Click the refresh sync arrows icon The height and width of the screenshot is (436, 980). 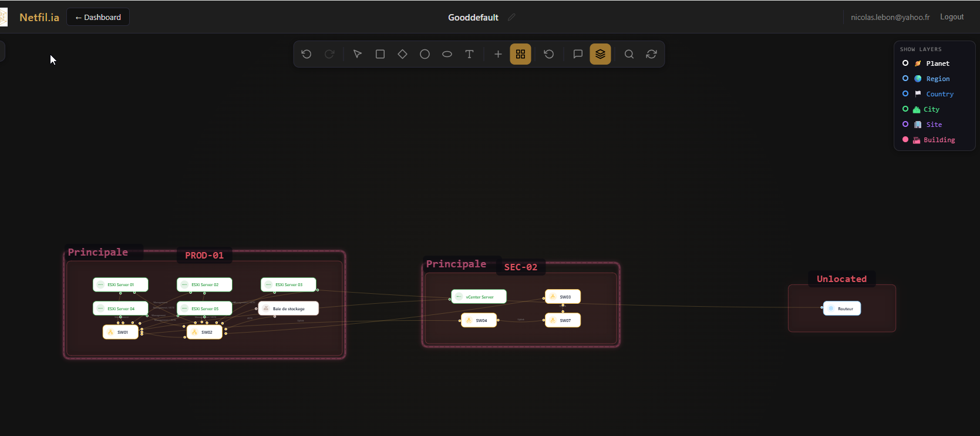[651, 54]
